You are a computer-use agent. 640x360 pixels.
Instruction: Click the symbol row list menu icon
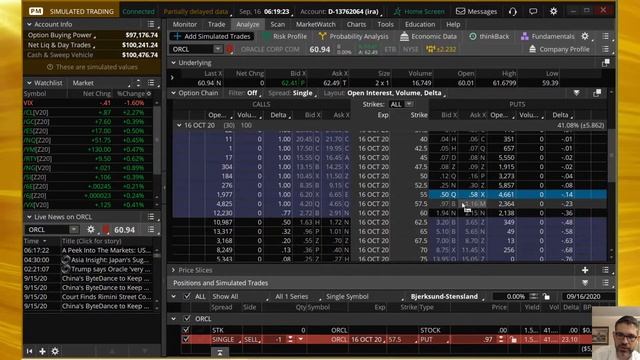[605, 49]
